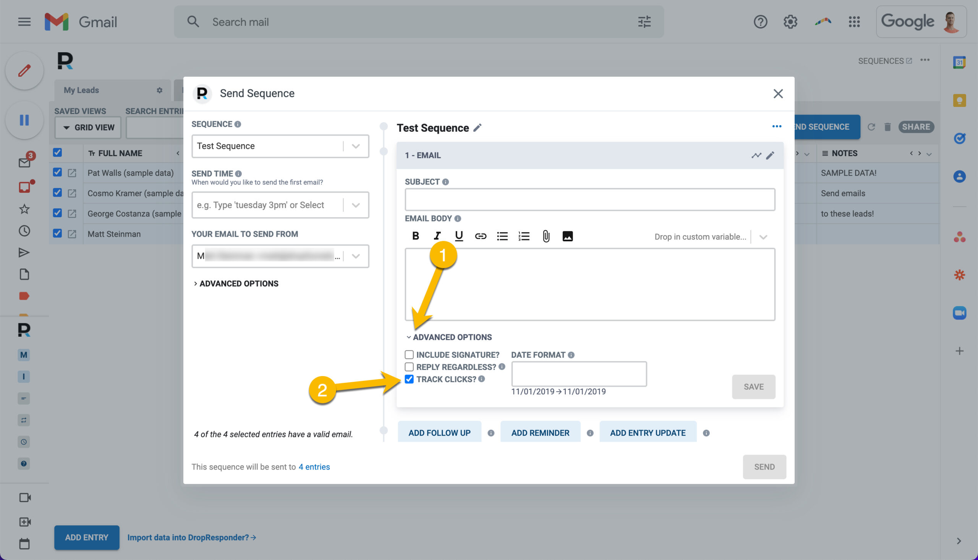Check the Reply Regardless option
Viewport: 978px width, 560px height.
click(409, 367)
